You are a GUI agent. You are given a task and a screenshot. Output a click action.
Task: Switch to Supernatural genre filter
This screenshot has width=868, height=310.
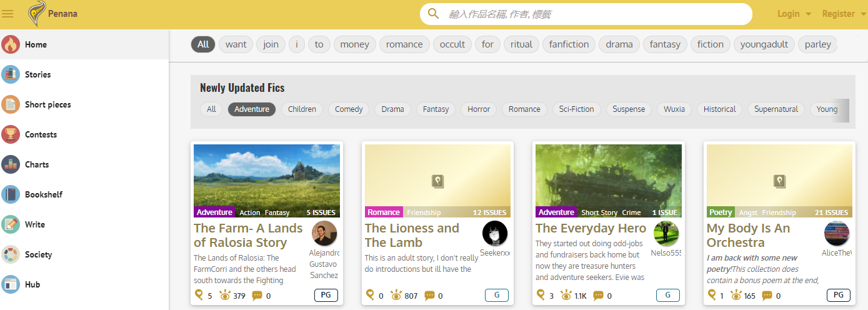pos(776,109)
